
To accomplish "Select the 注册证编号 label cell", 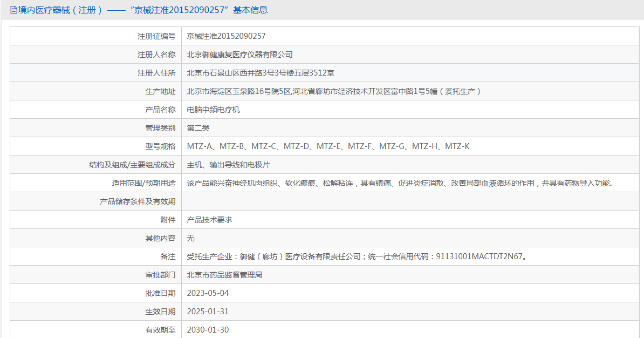I will 156,36.
